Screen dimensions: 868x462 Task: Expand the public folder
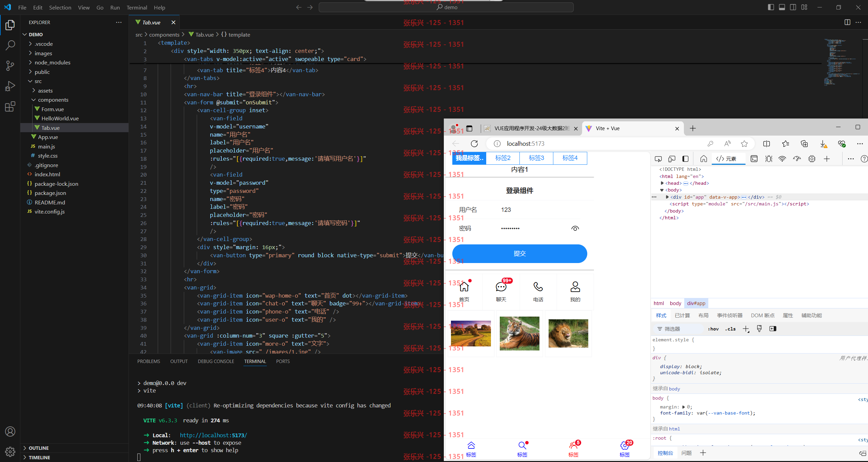coord(31,72)
